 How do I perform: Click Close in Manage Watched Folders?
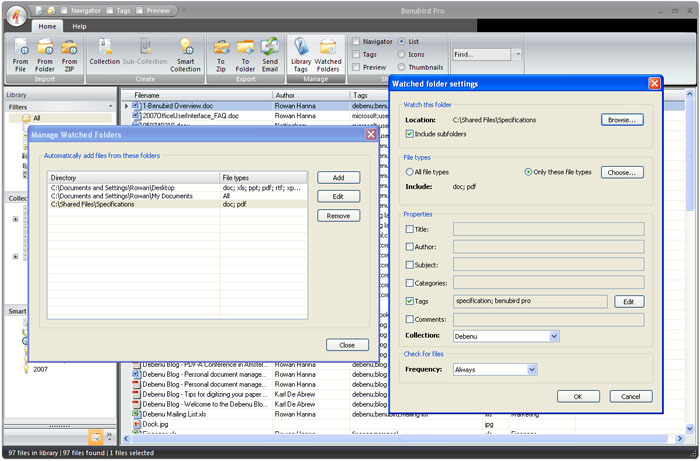coord(347,345)
